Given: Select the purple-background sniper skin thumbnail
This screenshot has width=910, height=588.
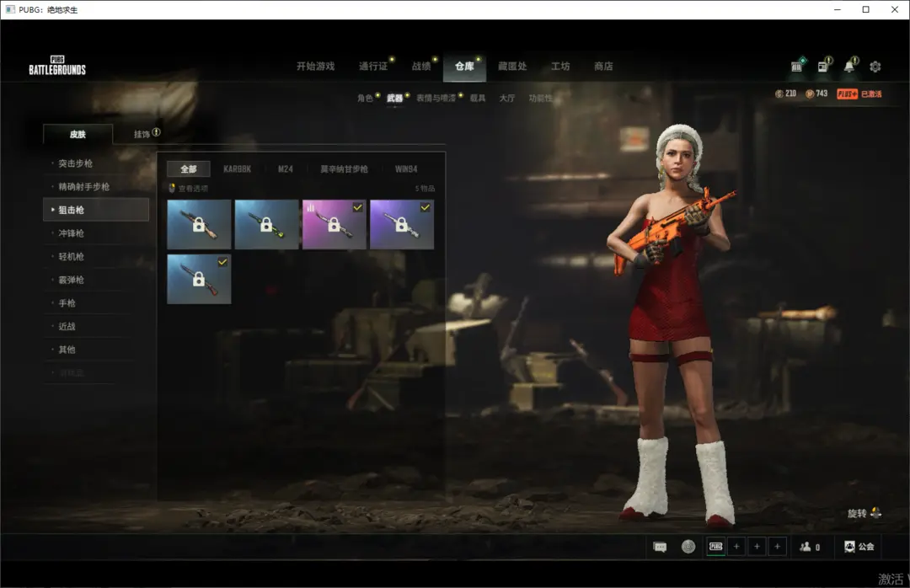Looking at the screenshot, I should click(x=402, y=224).
